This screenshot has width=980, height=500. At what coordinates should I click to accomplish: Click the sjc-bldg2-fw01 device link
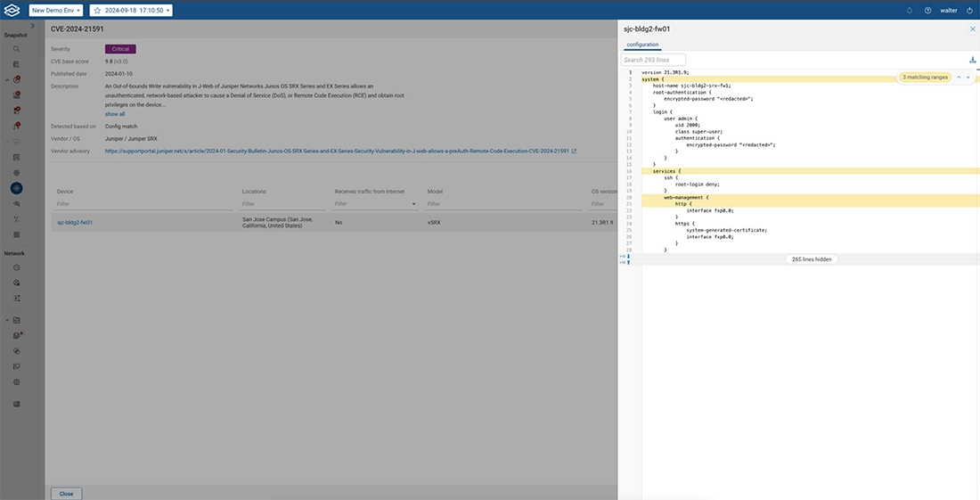pos(75,222)
